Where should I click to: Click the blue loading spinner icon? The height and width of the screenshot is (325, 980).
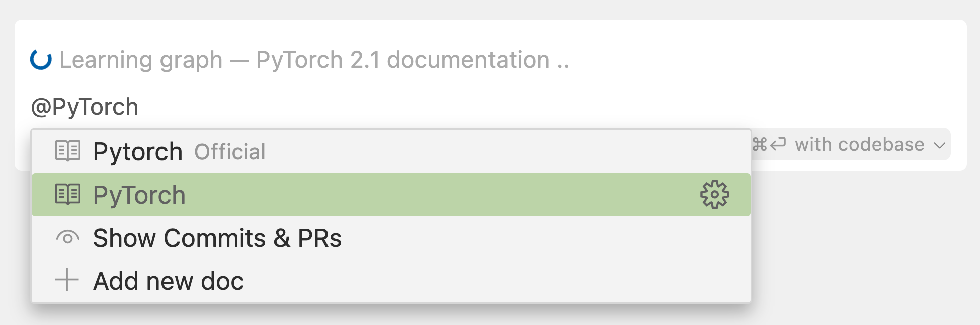[41, 60]
